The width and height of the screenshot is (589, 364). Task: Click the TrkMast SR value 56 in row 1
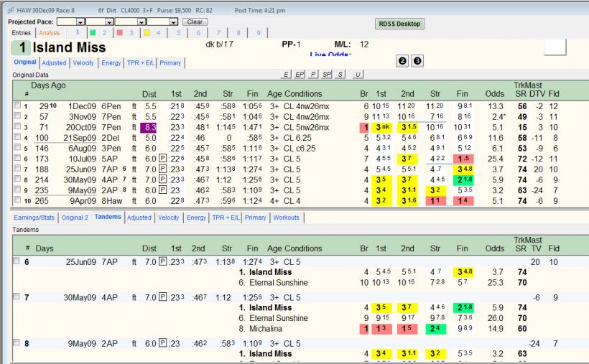522,106
